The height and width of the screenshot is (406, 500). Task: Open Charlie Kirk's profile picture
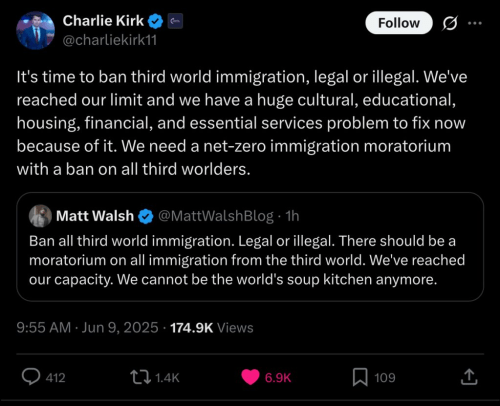click(35, 31)
